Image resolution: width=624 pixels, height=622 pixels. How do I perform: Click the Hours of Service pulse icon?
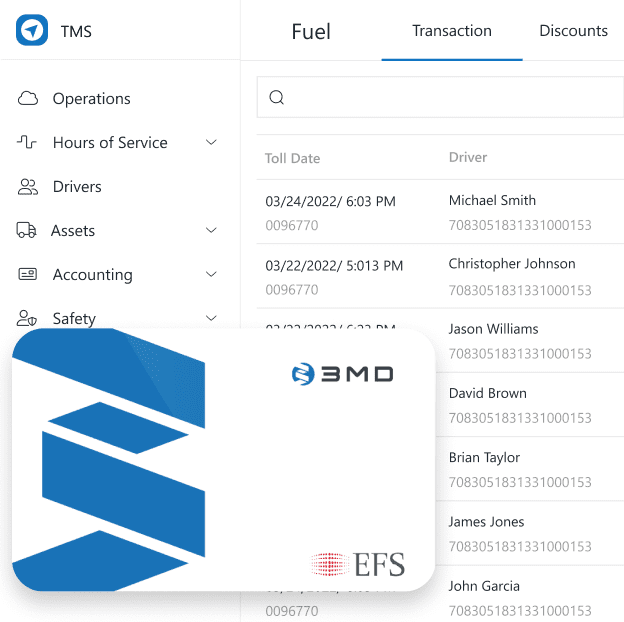pos(27,142)
